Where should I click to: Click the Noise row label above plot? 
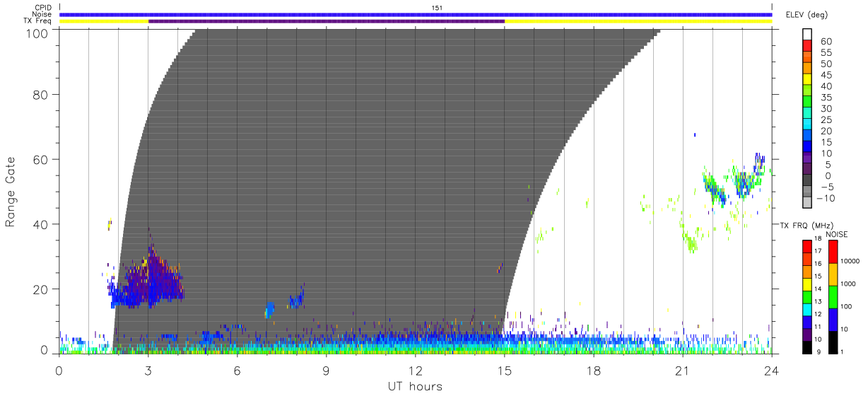tap(42, 14)
